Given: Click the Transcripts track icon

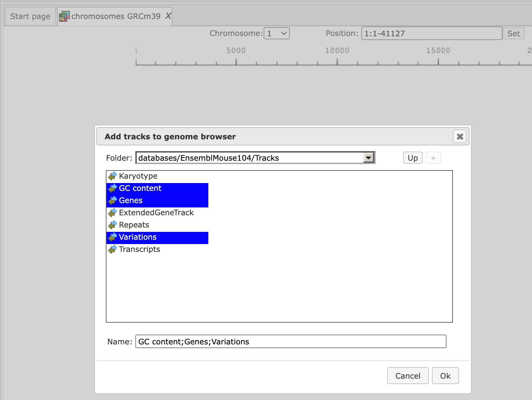Looking at the screenshot, I should click(112, 249).
